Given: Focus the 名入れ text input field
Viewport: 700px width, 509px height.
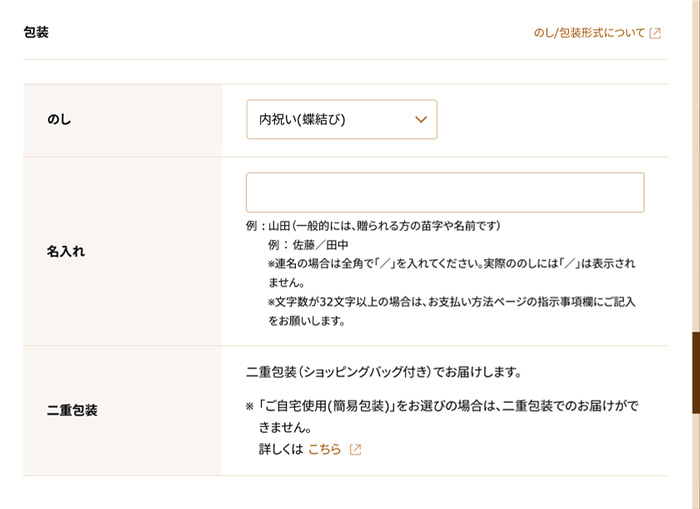Looking at the screenshot, I should click(445, 192).
